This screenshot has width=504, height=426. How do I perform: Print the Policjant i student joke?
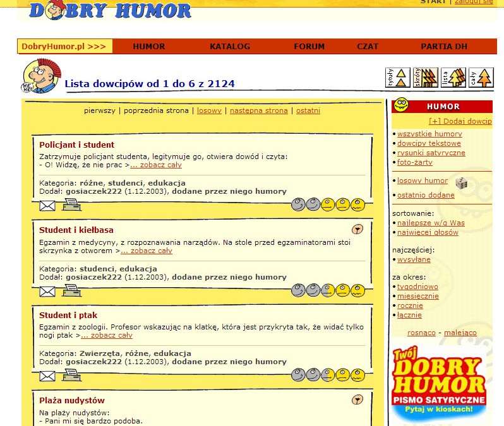(72, 205)
